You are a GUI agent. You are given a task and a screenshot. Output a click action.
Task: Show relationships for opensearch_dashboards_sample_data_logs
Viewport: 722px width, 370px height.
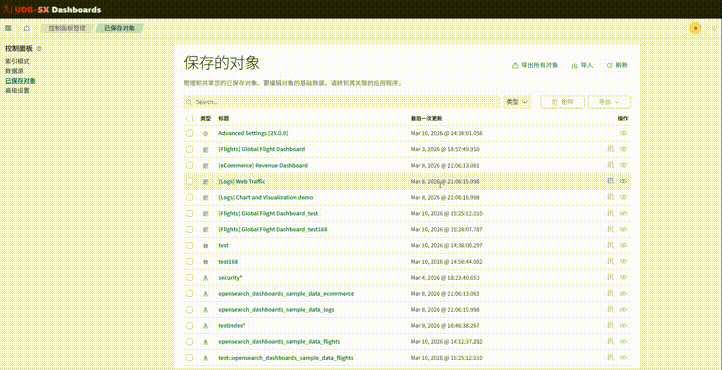pyautogui.click(x=623, y=310)
